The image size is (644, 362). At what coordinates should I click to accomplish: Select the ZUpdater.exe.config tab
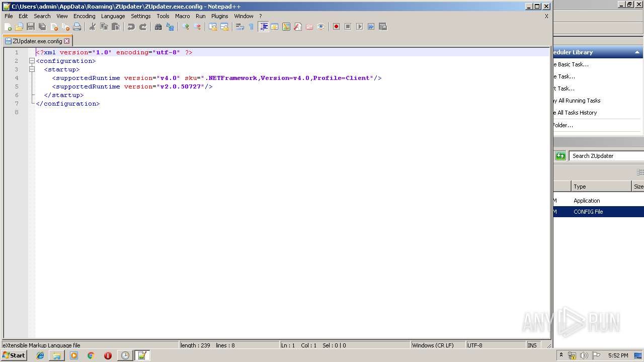[x=37, y=41]
